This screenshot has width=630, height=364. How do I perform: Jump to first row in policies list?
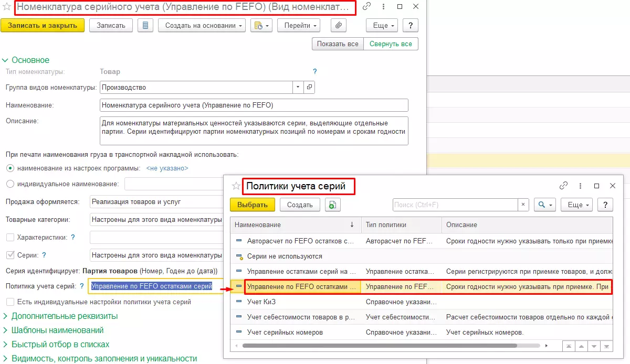(x=568, y=346)
